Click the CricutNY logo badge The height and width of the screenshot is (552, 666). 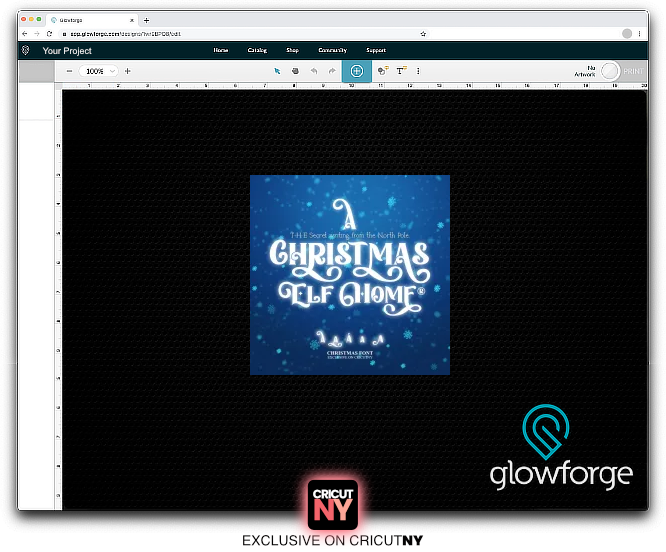(333, 505)
